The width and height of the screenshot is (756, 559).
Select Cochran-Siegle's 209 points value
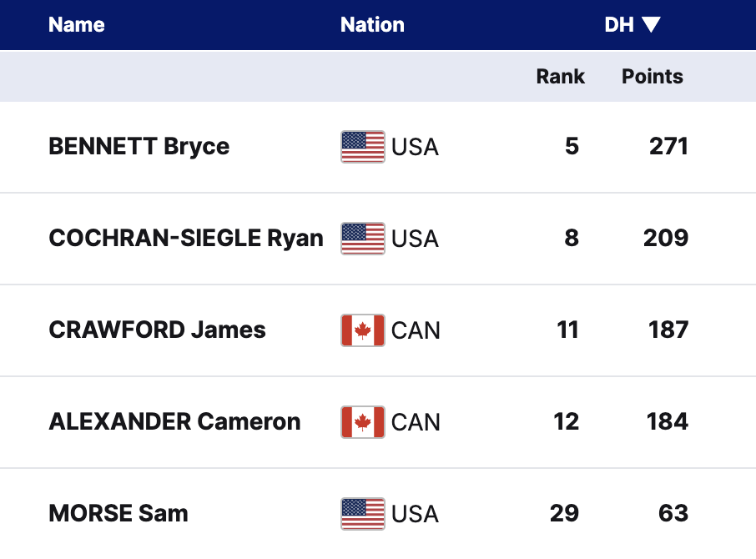(x=666, y=239)
